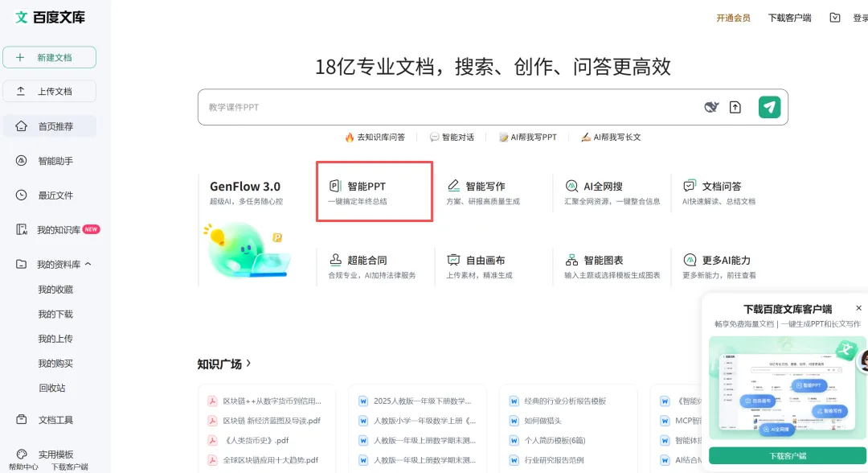Collapse the 我的资料库 section
The height and width of the screenshot is (473, 868).
[x=88, y=264]
